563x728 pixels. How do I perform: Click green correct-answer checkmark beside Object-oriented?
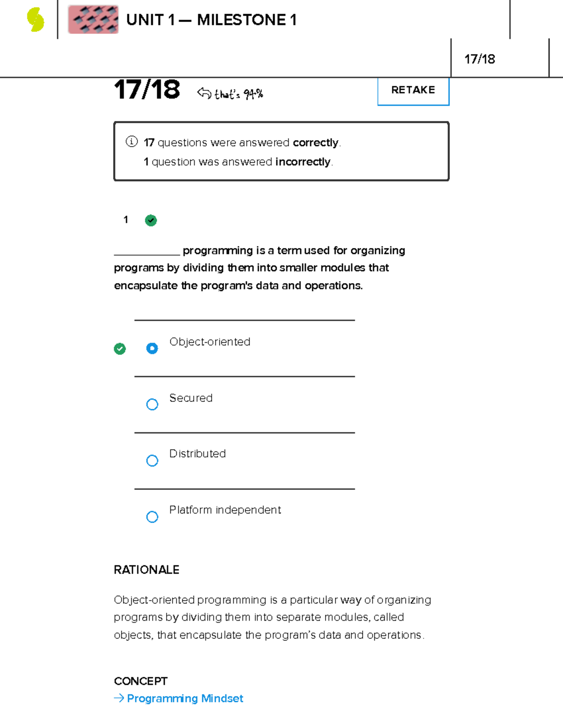point(120,349)
